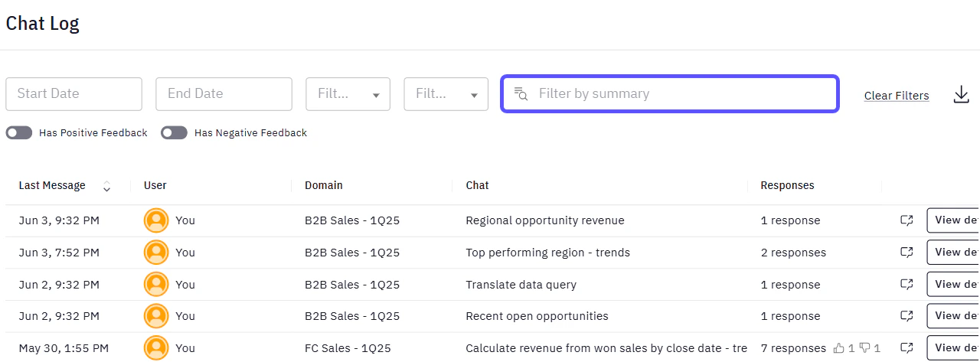This screenshot has width=980, height=362.
Task: Click 'Jun 3, 7:52 PM' timestamp
Action: point(59,252)
